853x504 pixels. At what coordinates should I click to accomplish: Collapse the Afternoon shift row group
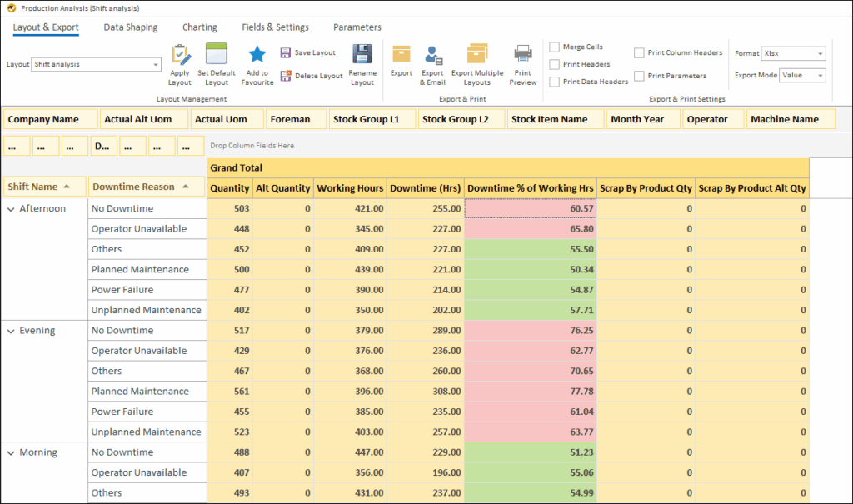point(11,209)
